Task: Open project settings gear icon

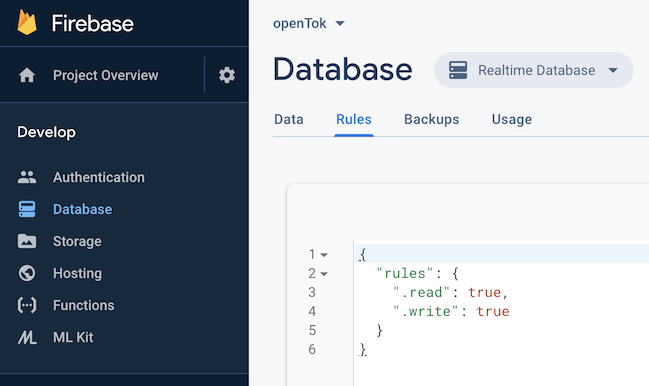Action: [x=227, y=75]
